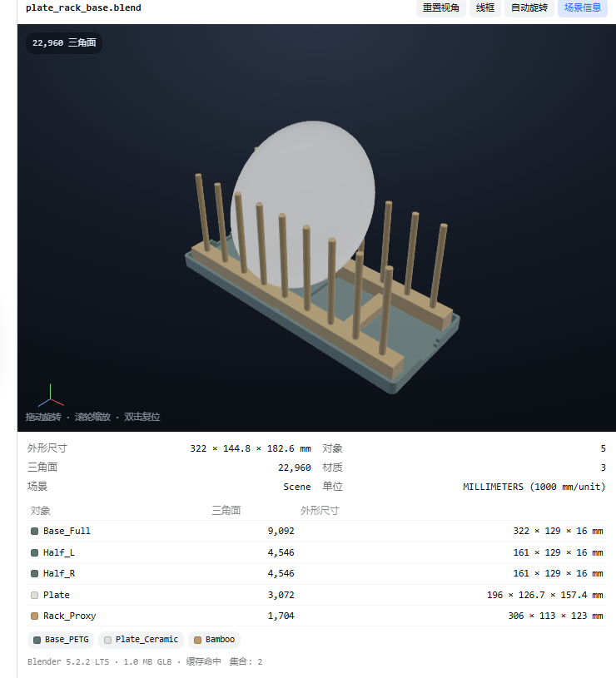The image size is (616, 678).
Task: Click color swatch beside Rack_Proxy
Action: pos(35,616)
